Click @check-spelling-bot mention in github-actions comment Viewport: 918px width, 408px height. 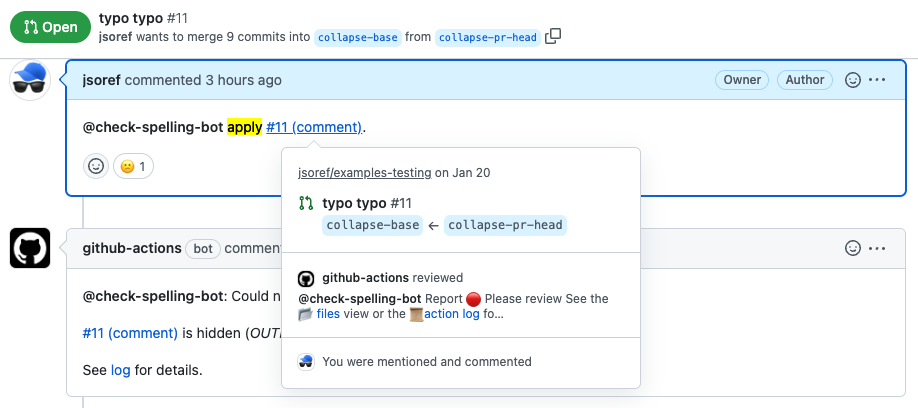coord(154,296)
